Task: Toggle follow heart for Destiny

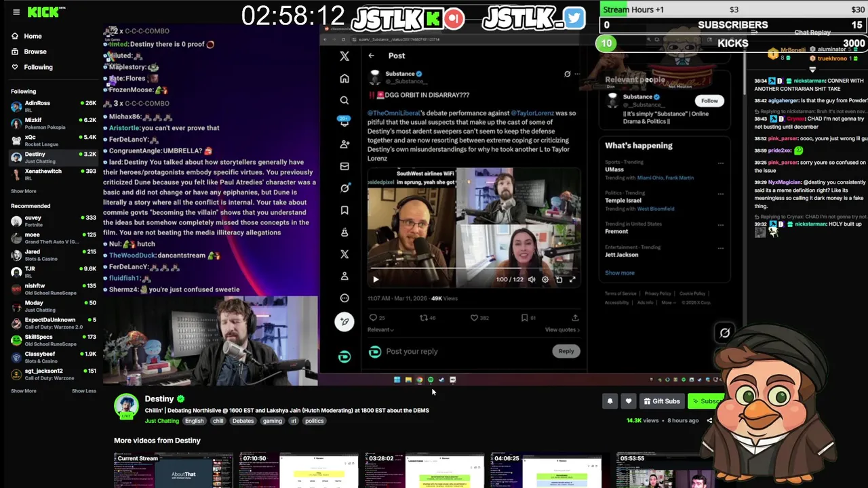Action: (629, 401)
